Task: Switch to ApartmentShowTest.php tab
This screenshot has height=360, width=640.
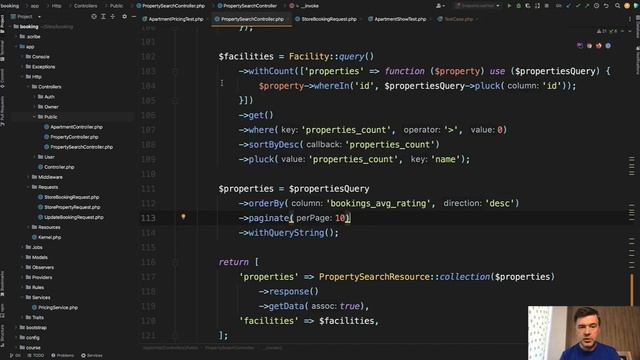Action: 397,19
